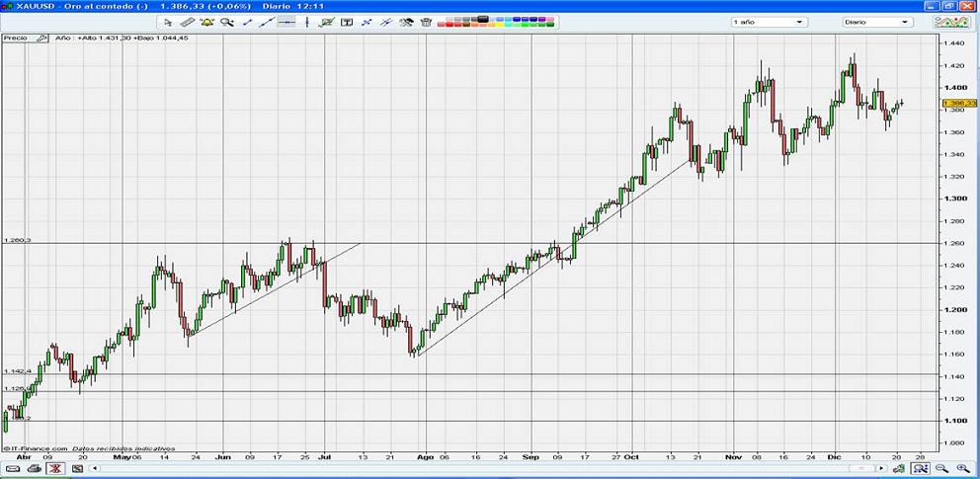This screenshot has height=479, width=980.
Task: Click the horizontal timeline scrollbar thumb
Action: 861,468
